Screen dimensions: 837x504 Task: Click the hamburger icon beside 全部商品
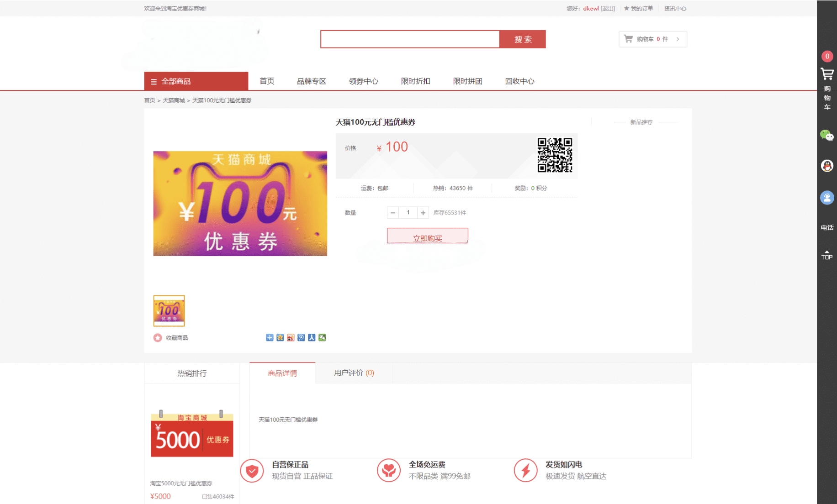pos(154,82)
